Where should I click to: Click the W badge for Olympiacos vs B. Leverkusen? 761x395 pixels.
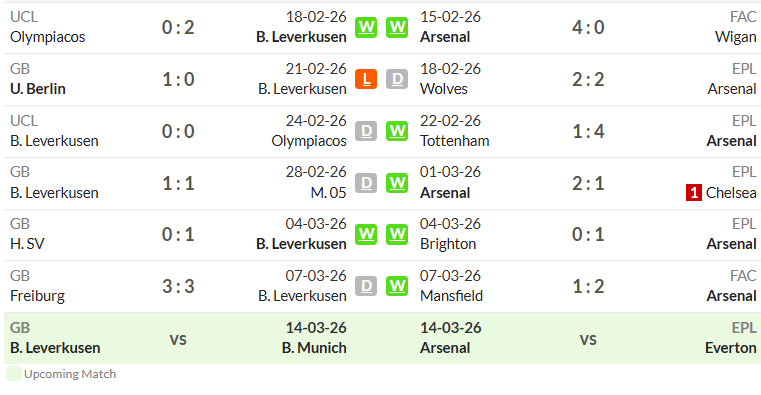[x=366, y=27]
